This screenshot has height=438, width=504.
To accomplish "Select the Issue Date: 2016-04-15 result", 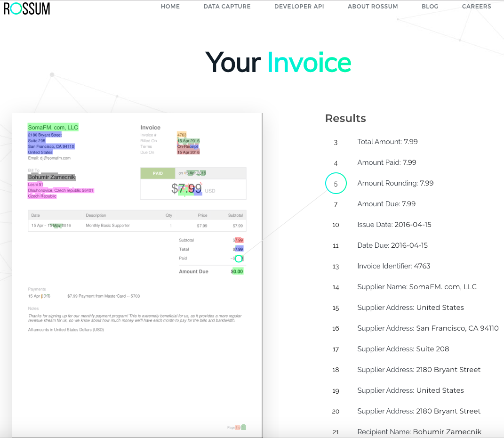I will click(394, 225).
